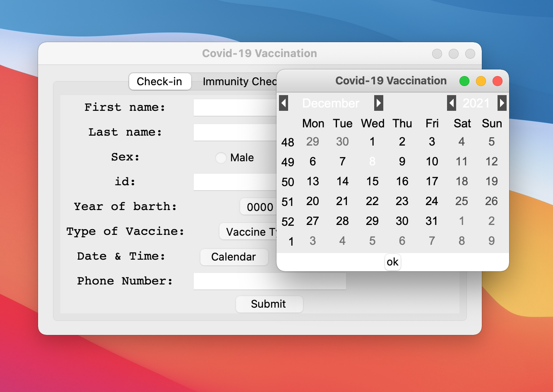Viewport: 553px width, 392px height.
Task: Go to previous year before 2021
Action: pyautogui.click(x=452, y=103)
